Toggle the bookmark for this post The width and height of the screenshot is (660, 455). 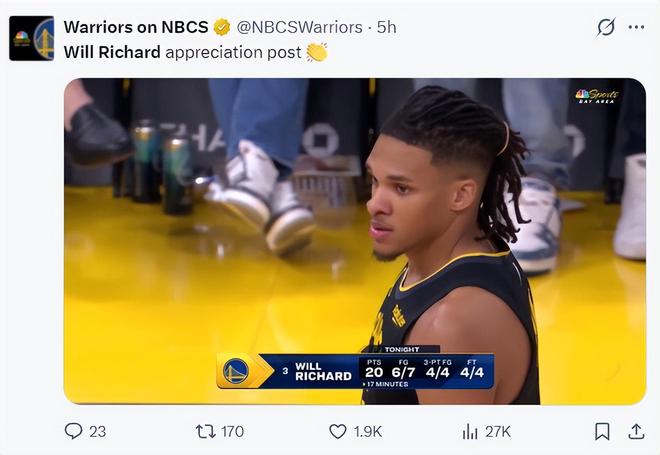[x=602, y=431]
